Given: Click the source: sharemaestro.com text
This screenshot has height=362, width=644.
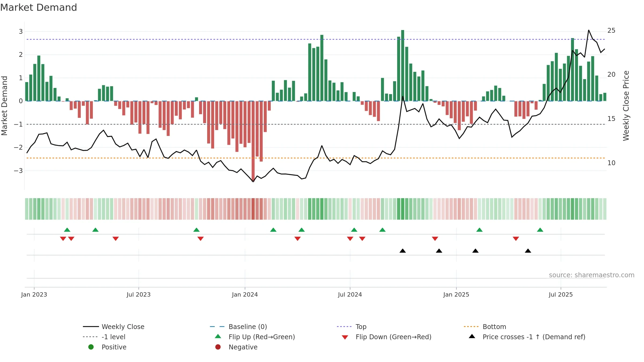Looking at the screenshot, I should (592, 275).
